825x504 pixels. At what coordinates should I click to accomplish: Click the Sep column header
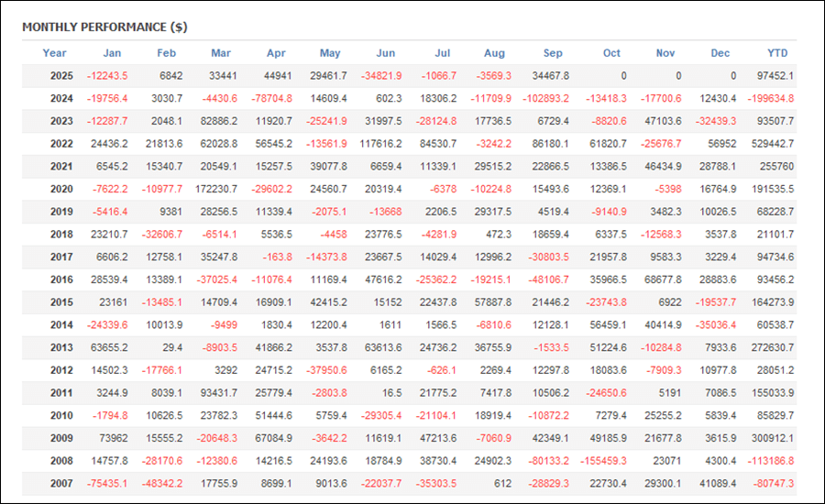pyautogui.click(x=553, y=53)
